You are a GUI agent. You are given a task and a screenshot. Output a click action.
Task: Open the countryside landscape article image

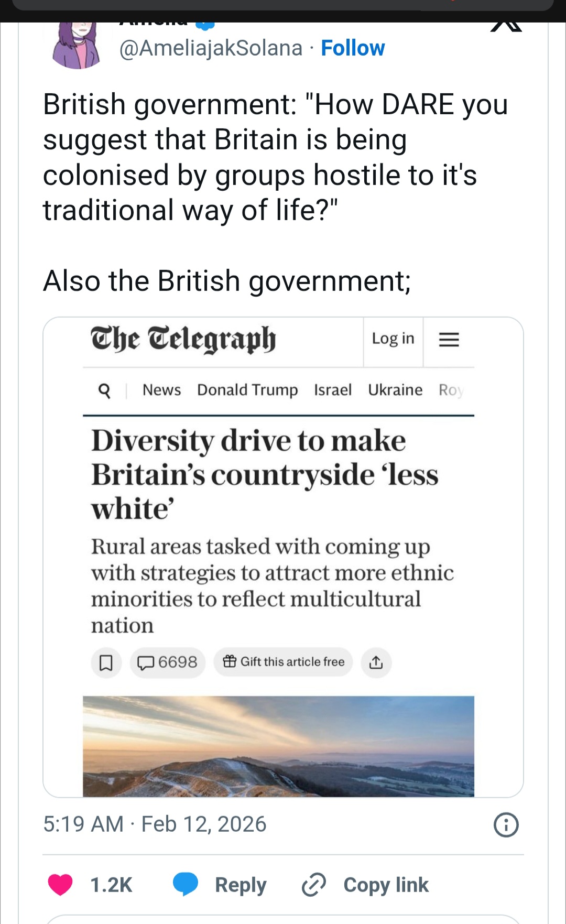click(x=278, y=746)
